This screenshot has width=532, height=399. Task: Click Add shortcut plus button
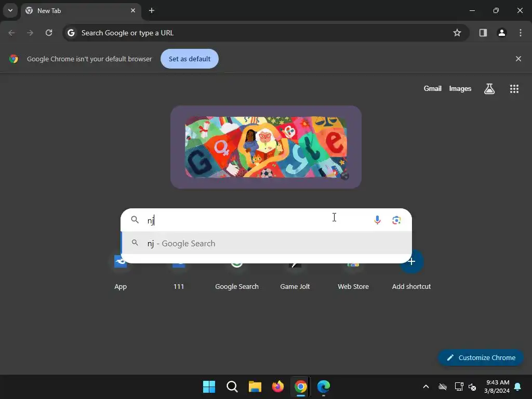pos(411,262)
